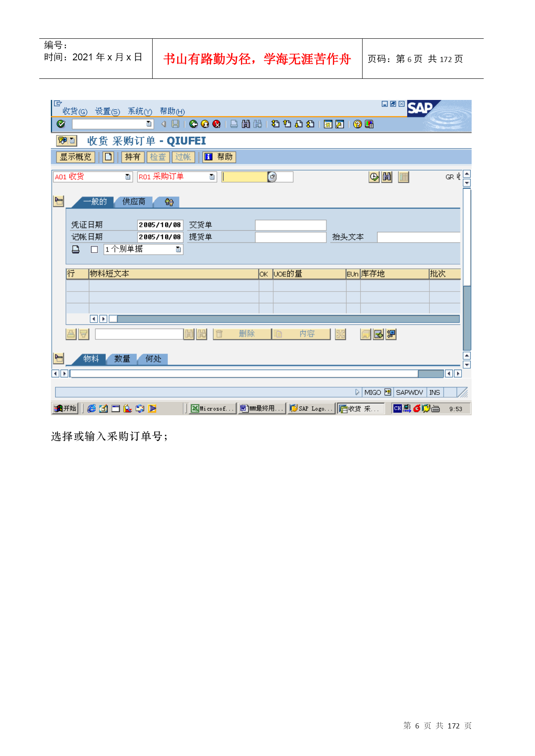535x756 pixels.
Task: Click the services for object icon beside title
Action: coord(67,141)
